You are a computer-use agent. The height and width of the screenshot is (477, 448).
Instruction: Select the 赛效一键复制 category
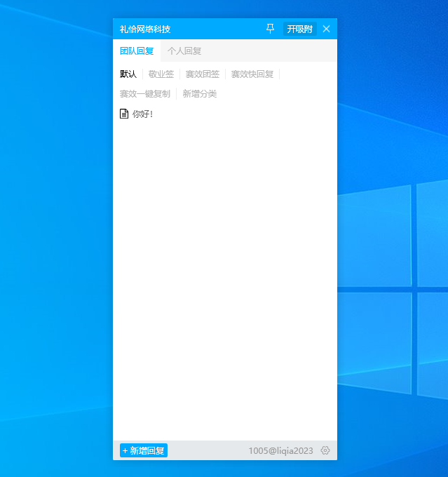click(144, 94)
